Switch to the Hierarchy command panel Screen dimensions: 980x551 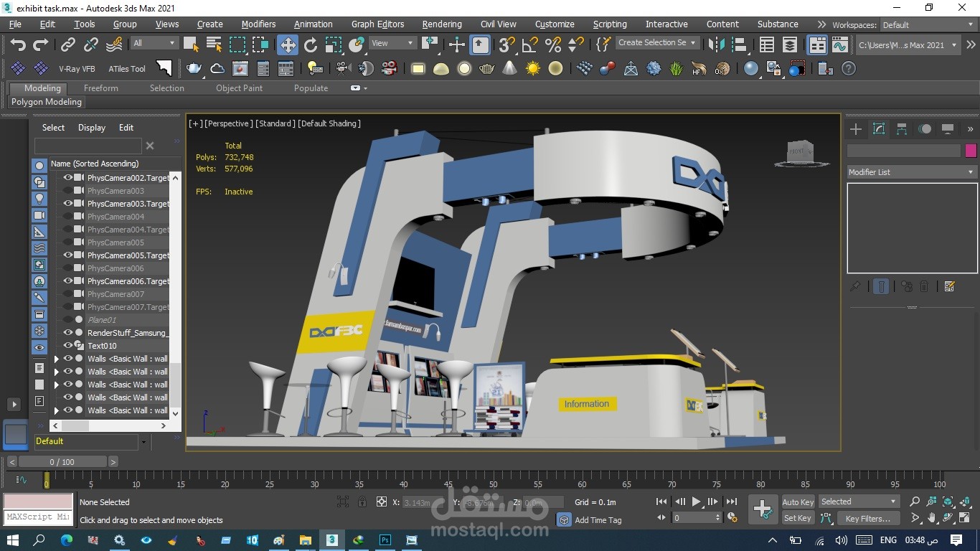pos(902,129)
